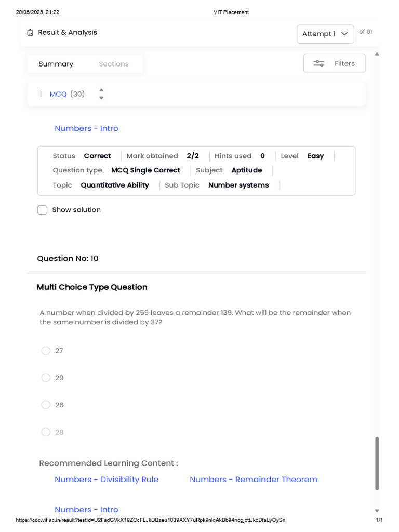The width and height of the screenshot is (399, 532).
Task: Open the Filters button
Action: 334,63
